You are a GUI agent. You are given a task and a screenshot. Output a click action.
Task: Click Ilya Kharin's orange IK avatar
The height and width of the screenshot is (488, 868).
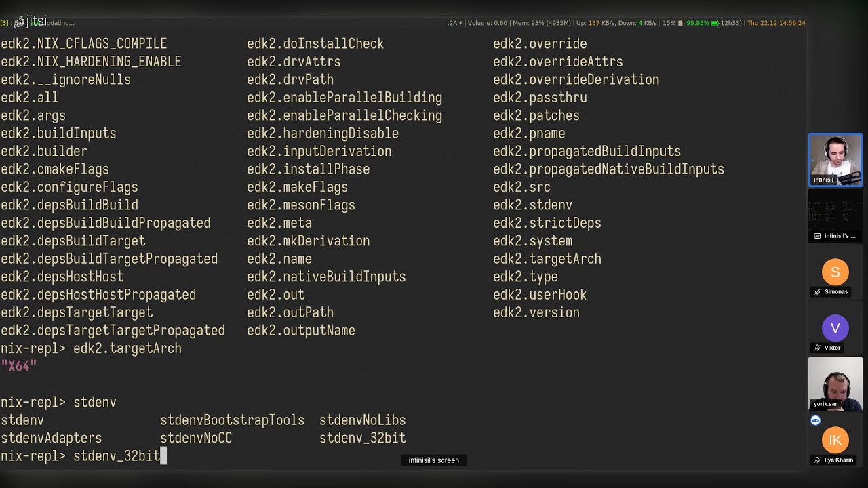835,441
